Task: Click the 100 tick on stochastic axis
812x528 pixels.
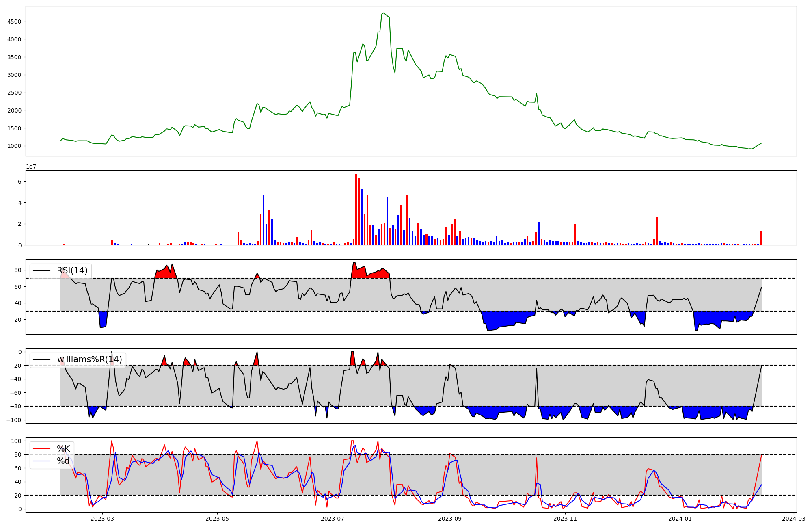Action: click(16, 441)
